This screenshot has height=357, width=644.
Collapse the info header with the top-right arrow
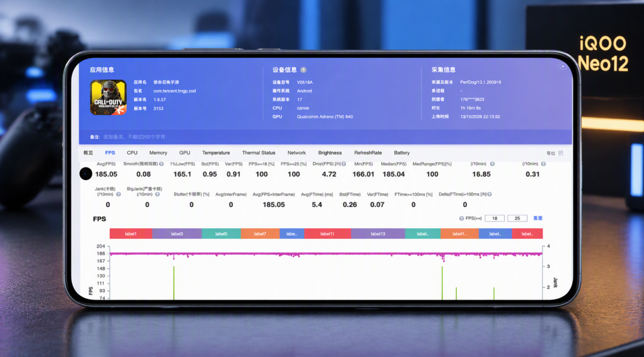click(563, 66)
